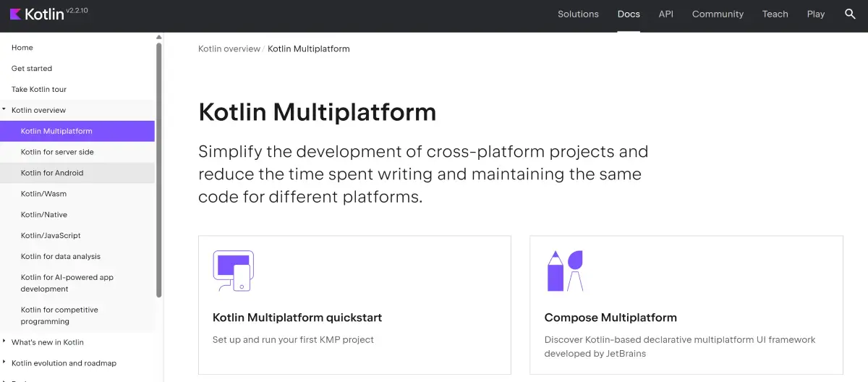The height and width of the screenshot is (382, 868).
Task: Open the Teach page
Action: [775, 14]
